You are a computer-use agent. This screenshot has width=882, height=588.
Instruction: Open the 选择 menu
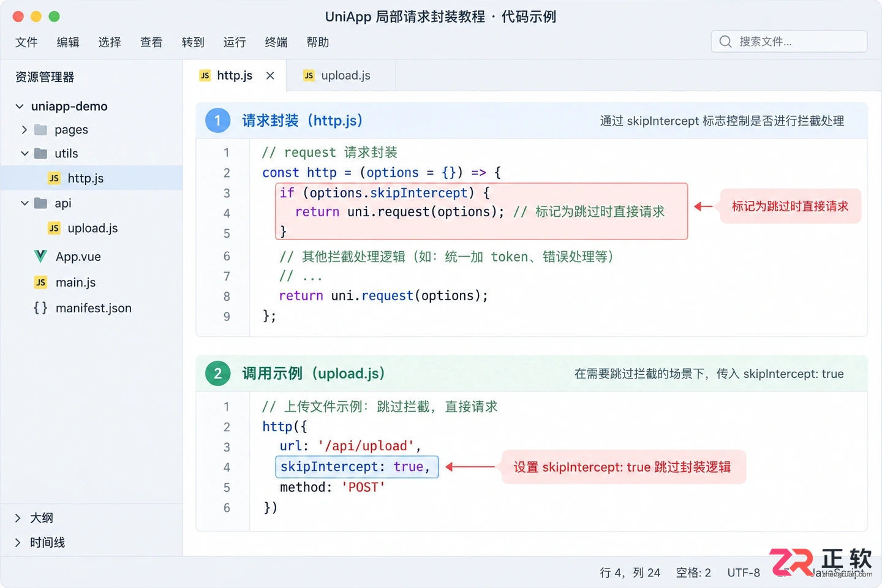(x=110, y=42)
